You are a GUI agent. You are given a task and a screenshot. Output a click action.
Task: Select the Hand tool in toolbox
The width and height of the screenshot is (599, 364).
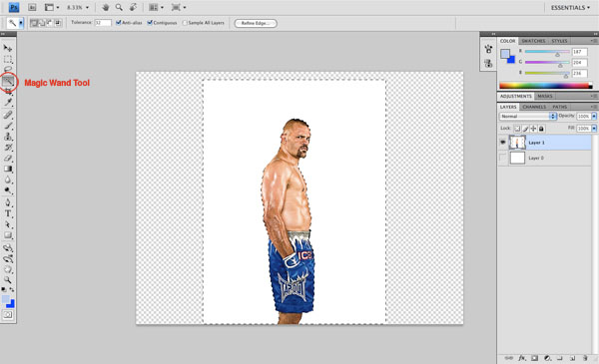coord(8,269)
